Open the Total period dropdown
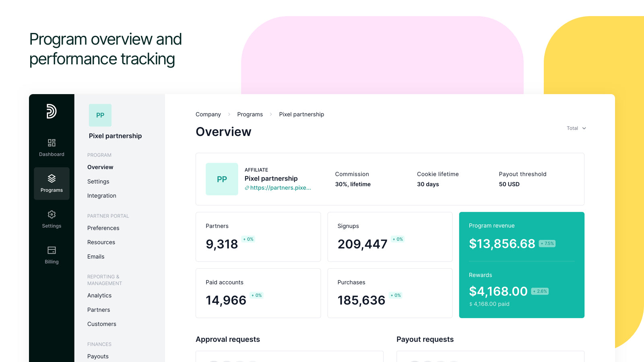644x362 pixels. coord(576,128)
